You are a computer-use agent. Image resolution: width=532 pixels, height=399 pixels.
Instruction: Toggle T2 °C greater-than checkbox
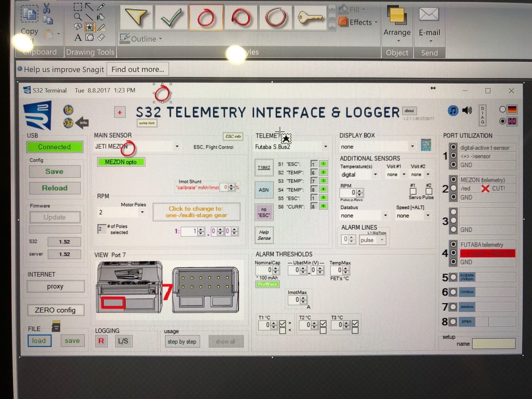coord(323,323)
